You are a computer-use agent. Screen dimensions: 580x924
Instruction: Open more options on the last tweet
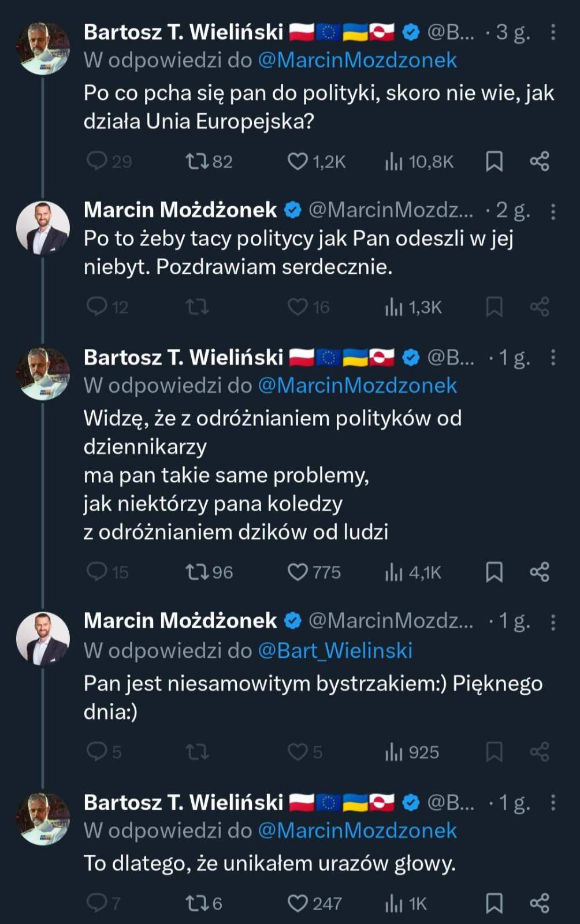(553, 803)
